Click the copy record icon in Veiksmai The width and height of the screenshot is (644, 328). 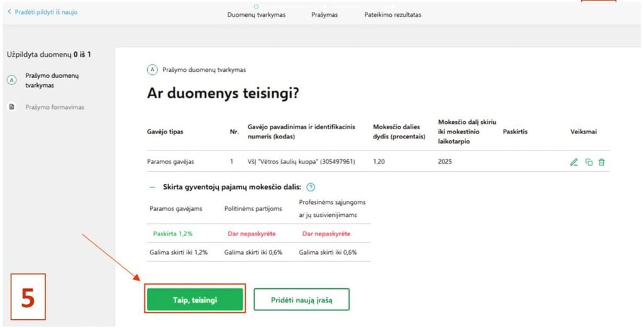click(x=589, y=162)
